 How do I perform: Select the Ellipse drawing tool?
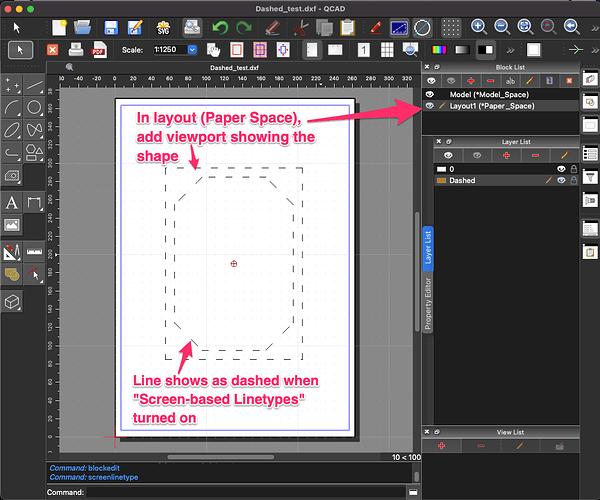[12, 130]
